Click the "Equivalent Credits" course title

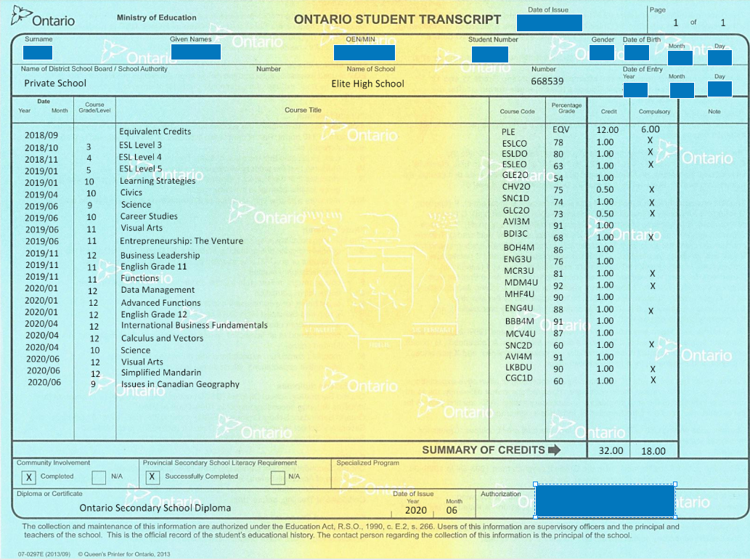(155, 131)
